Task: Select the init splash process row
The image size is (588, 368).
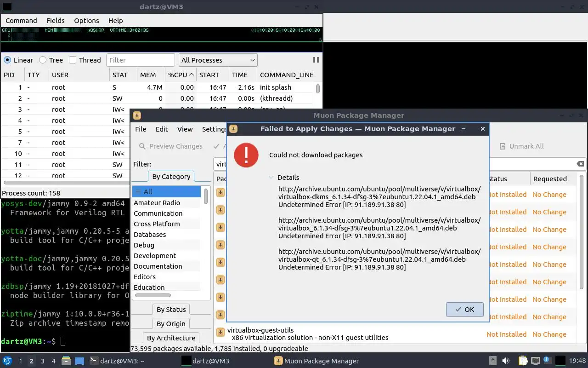Action: (x=157, y=87)
